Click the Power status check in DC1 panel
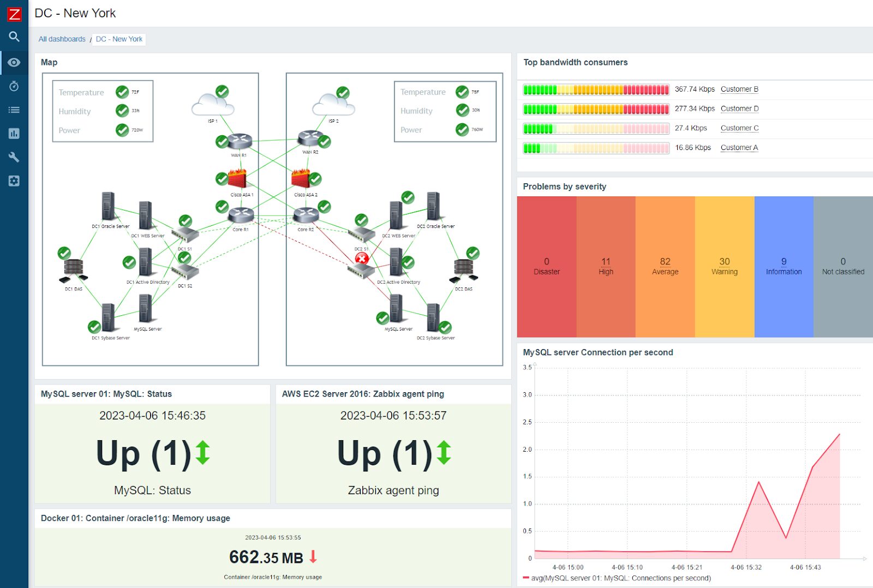Image resolution: width=873 pixels, height=588 pixels. tap(121, 130)
